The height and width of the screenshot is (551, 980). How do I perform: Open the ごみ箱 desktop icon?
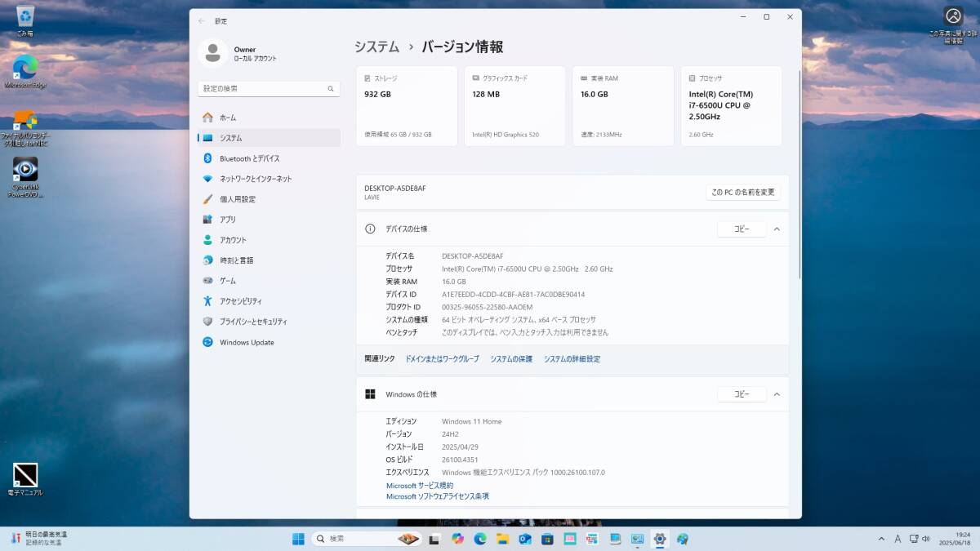click(x=24, y=21)
